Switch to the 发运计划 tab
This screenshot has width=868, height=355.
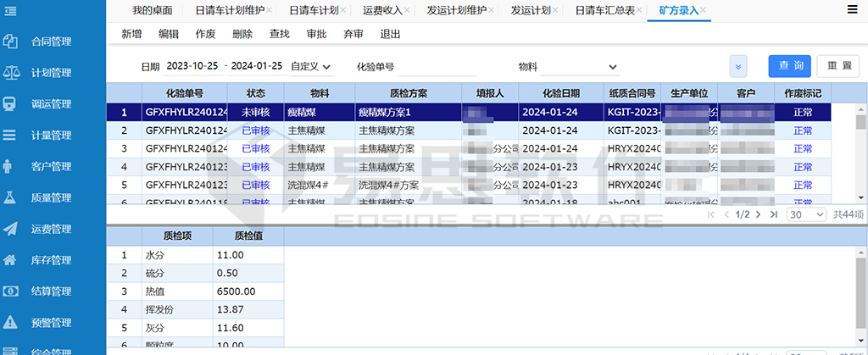pyautogui.click(x=531, y=10)
